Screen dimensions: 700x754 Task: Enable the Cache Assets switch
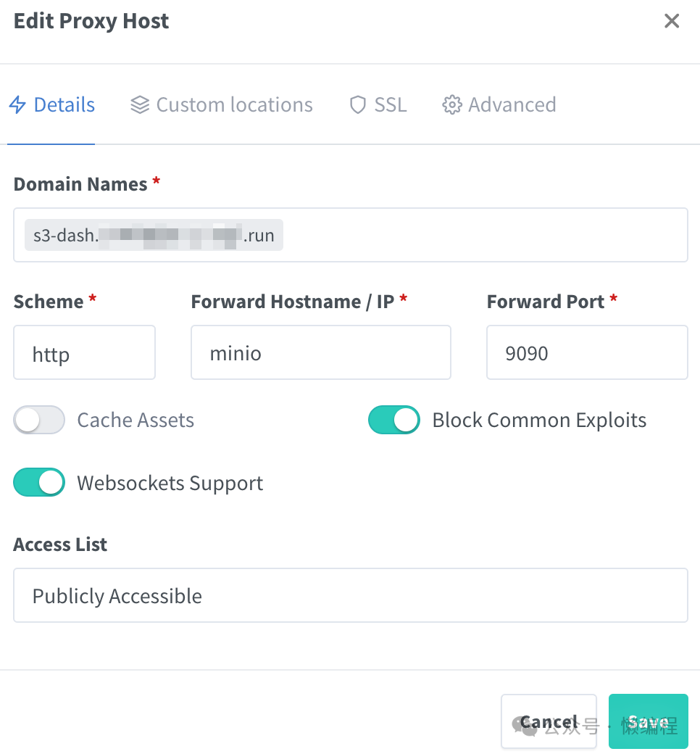pos(39,420)
